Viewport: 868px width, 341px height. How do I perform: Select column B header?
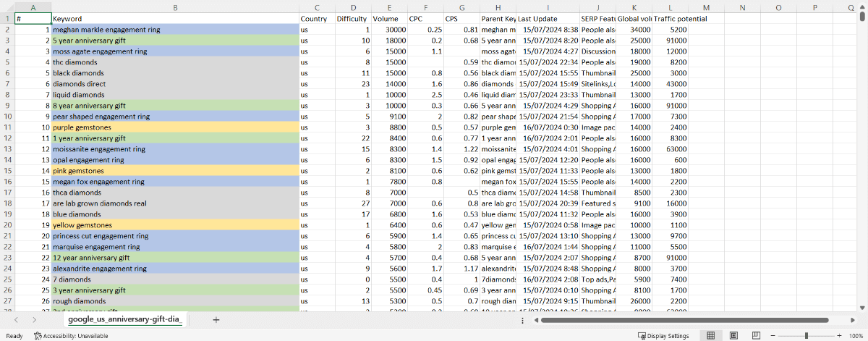click(175, 7)
